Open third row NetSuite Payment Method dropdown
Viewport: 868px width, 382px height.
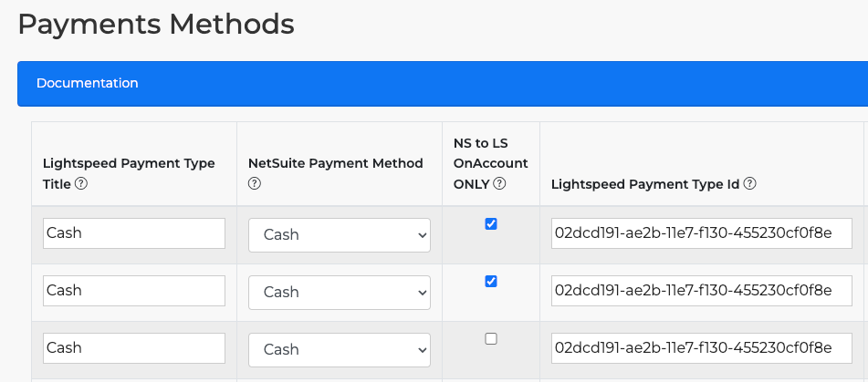click(x=339, y=349)
